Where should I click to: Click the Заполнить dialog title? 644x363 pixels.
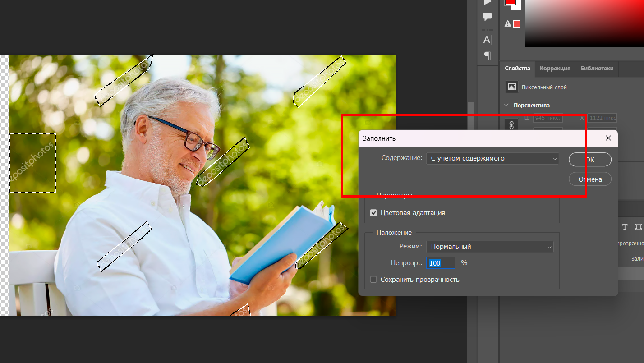tap(379, 138)
